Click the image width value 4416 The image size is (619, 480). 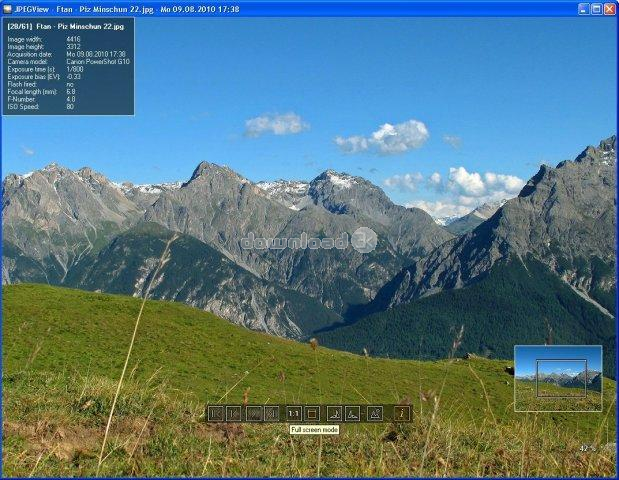pyautogui.click(x=73, y=39)
